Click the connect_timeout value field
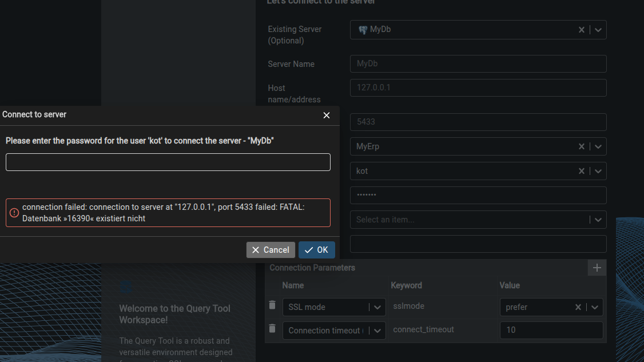Image resolution: width=644 pixels, height=362 pixels. [551, 330]
